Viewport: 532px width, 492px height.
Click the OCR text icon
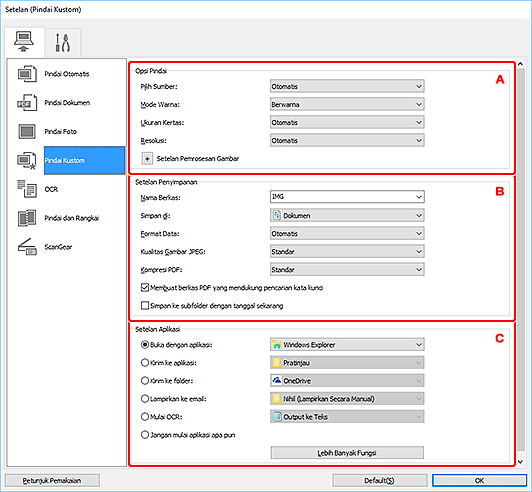[x=27, y=189]
